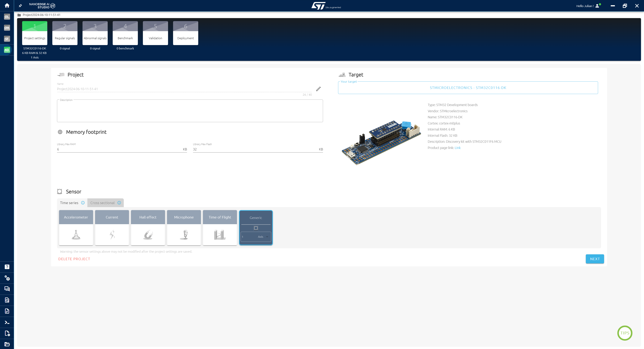Select the Current sensor card
The width and height of the screenshot is (644, 349).
[112, 228]
